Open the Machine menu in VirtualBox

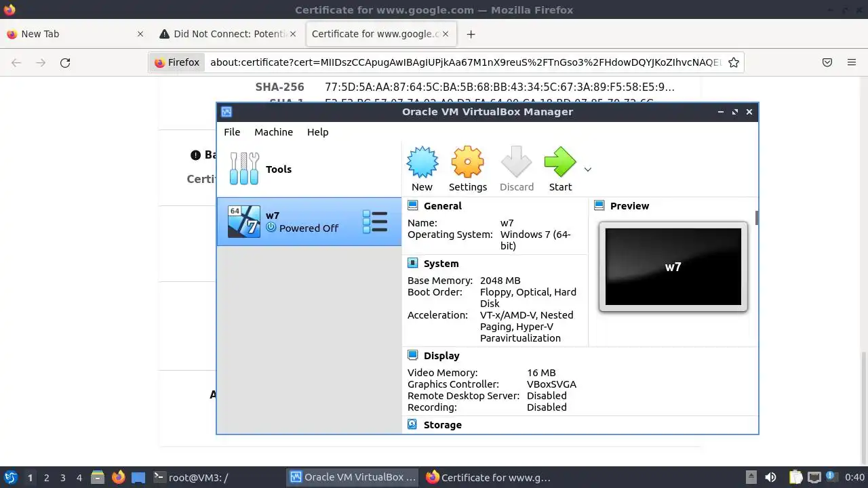(273, 132)
